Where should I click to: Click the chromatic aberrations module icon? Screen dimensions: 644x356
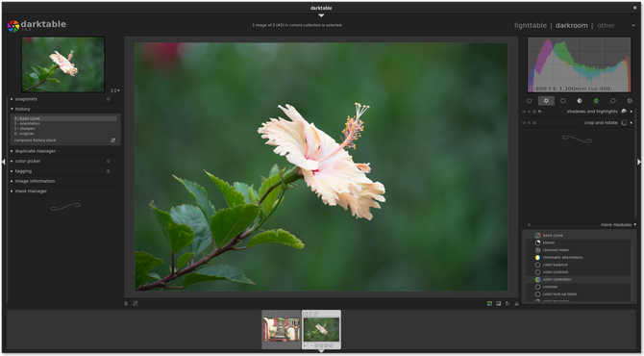point(537,258)
